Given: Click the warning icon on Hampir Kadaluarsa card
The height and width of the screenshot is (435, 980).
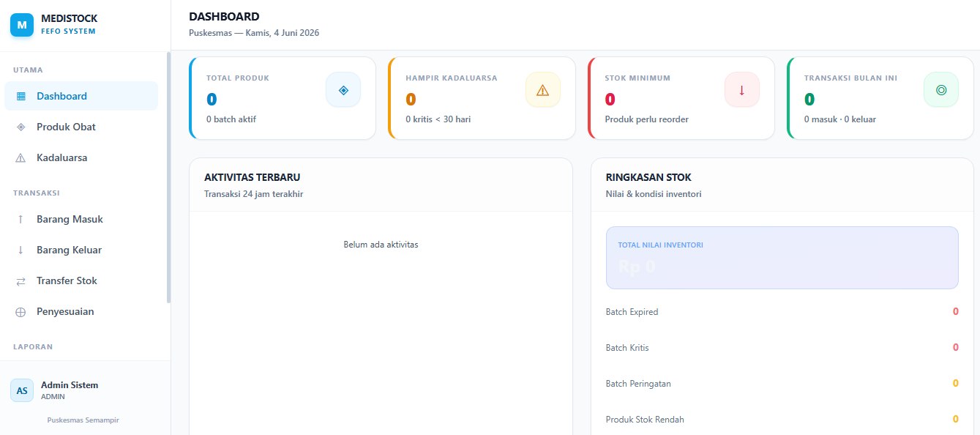Looking at the screenshot, I should (543, 89).
